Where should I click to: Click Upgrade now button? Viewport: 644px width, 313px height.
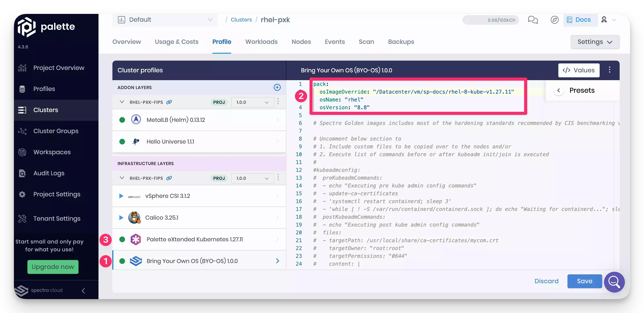[x=53, y=267]
